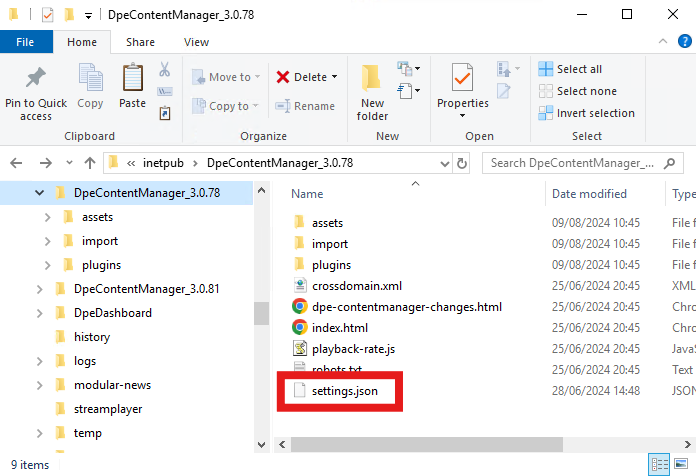Click the Search DpeContentManager search box
Screen dimensions: 698x476
point(577,163)
